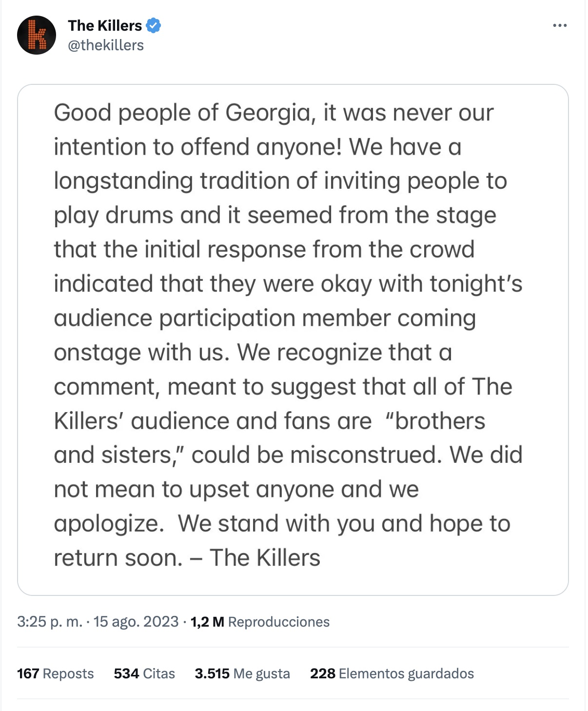Click The Killers profile avatar
This screenshot has height=711, width=588.
pos(37,35)
